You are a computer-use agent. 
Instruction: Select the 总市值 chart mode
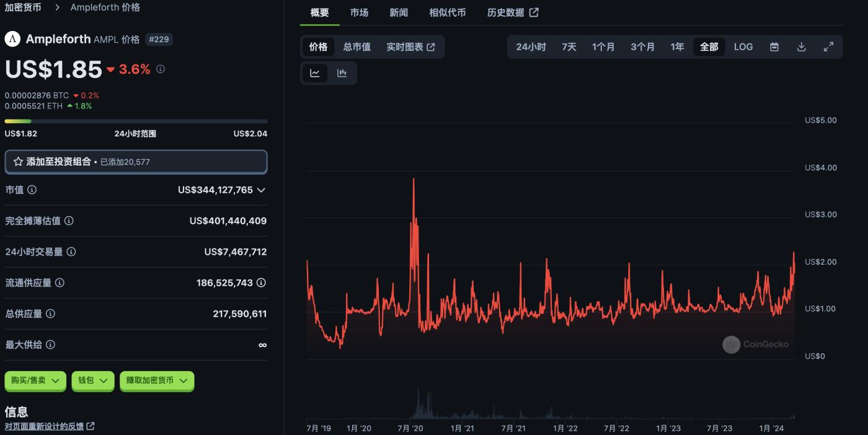click(357, 47)
